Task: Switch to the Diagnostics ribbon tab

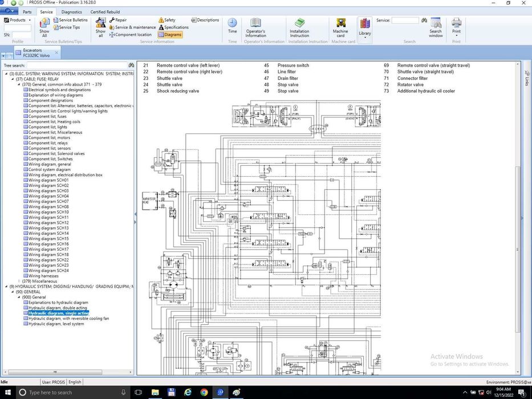Action: pos(71,11)
